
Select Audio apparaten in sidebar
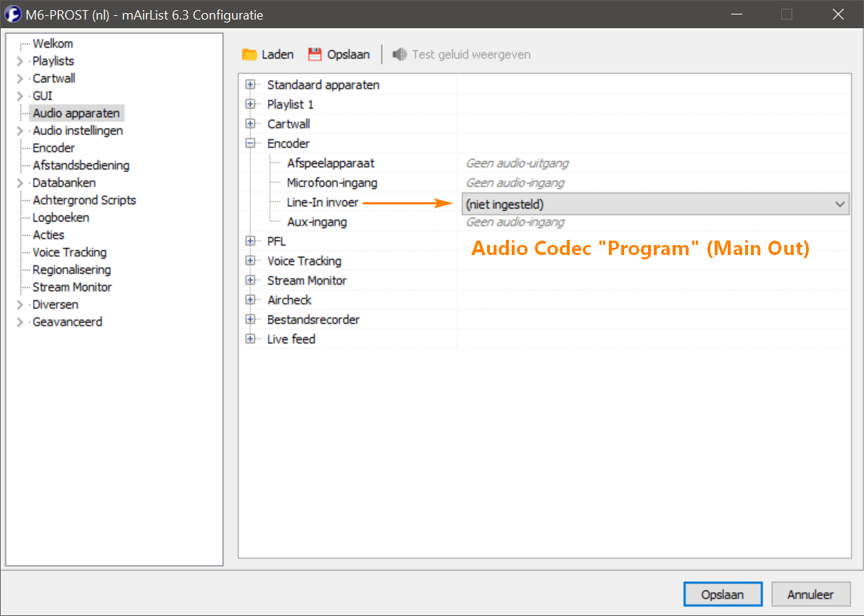pos(76,113)
